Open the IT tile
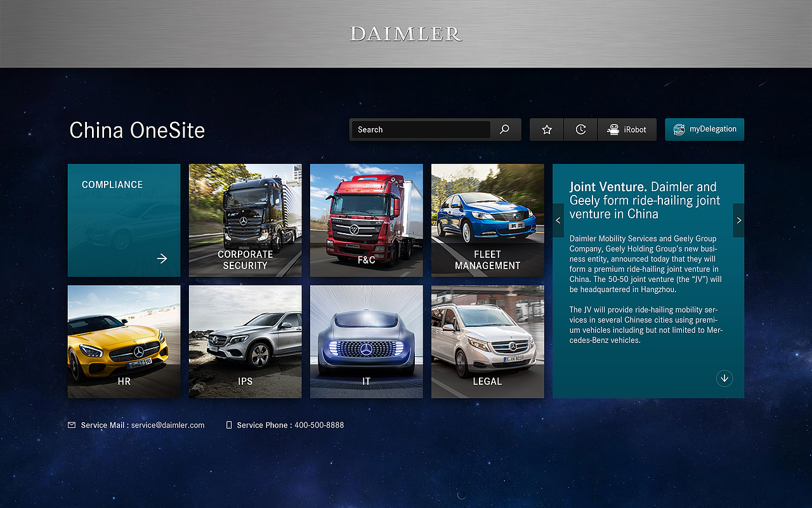Screen dimensions: 812x508 [366, 342]
